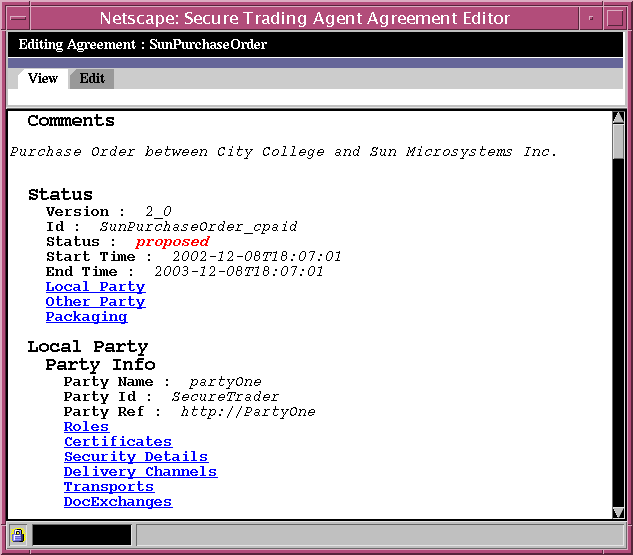Minimize the window using title bar dot button

[x=591, y=18]
